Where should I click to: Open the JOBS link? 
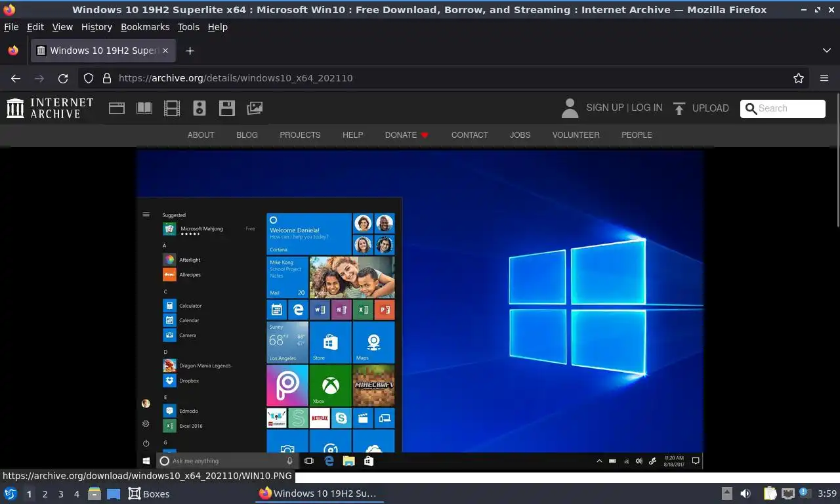[520, 135]
